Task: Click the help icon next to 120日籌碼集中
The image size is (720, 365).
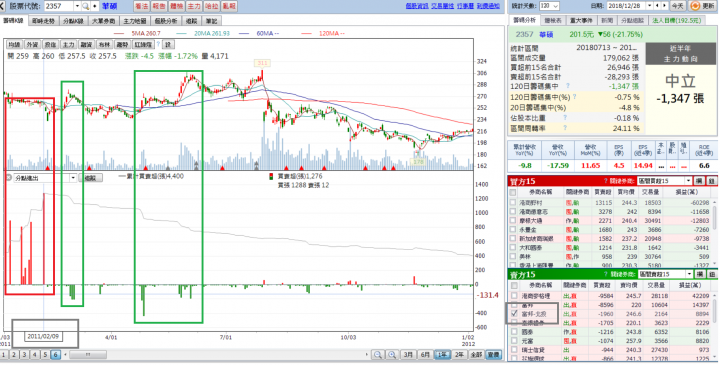Action: click(x=568, y=86)
